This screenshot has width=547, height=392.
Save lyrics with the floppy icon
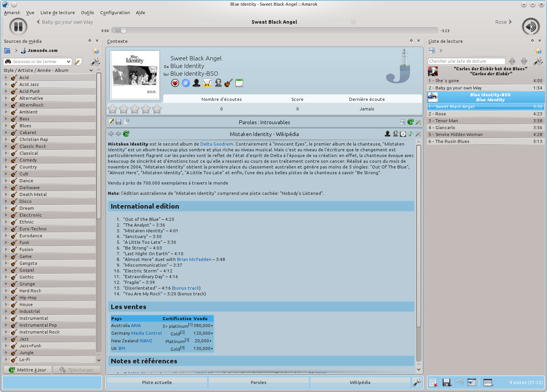coord(118,122)
